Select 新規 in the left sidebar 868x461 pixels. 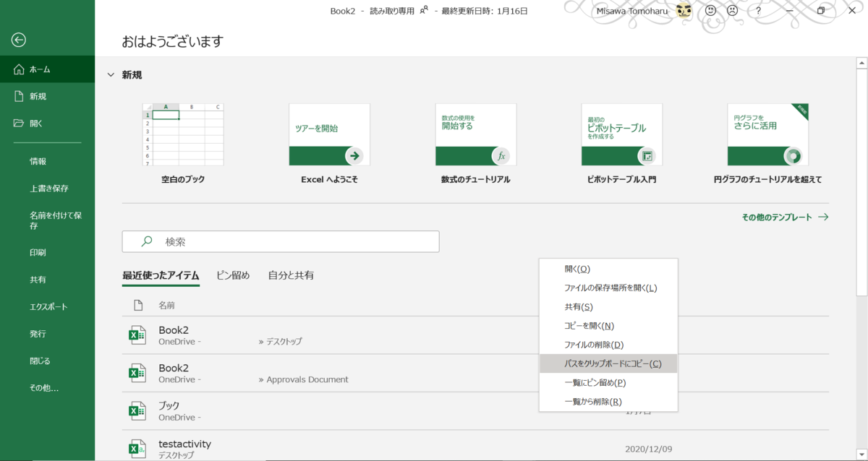47,96
